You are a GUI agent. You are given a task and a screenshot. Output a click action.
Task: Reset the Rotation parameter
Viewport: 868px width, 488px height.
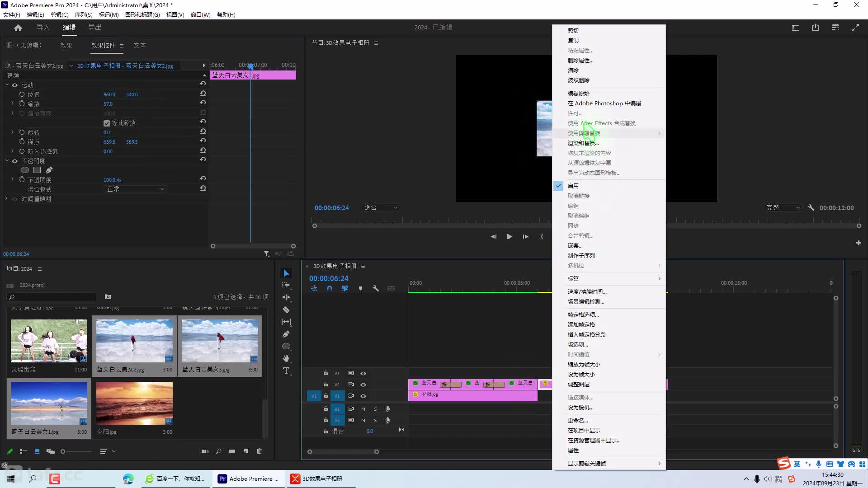coord(203,132)
